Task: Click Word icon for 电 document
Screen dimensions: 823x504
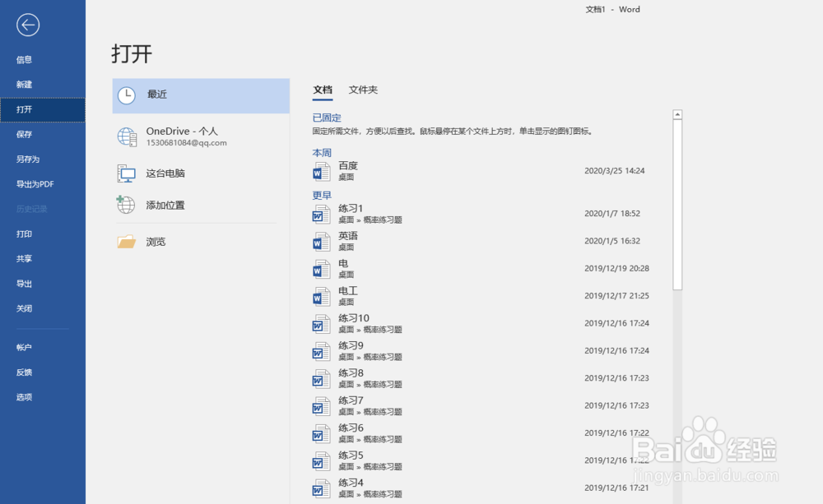Action: click(321, 269)
